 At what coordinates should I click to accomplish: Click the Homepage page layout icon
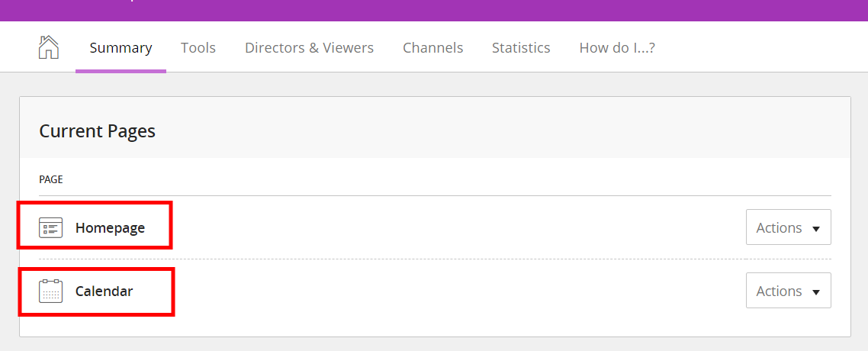[x=50, y=227]
